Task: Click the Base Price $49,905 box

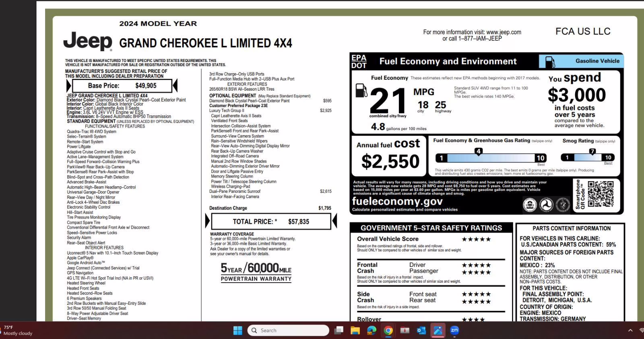Action: (122, 86)
